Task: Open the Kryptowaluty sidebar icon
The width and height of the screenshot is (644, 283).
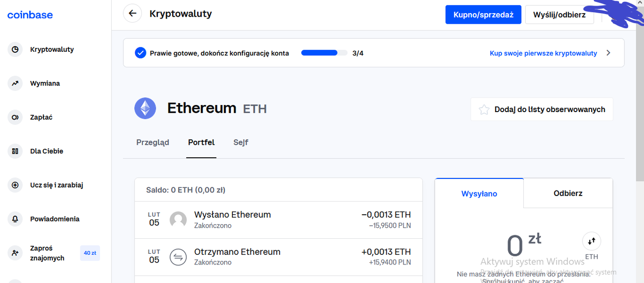Action: [x=15, y=49]
